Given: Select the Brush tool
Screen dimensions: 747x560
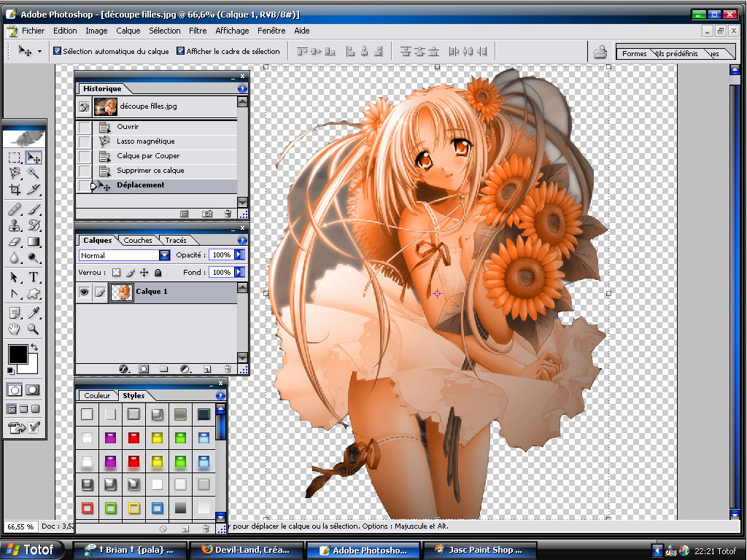Looking at the screenshot, I should [x=34, y=209].
